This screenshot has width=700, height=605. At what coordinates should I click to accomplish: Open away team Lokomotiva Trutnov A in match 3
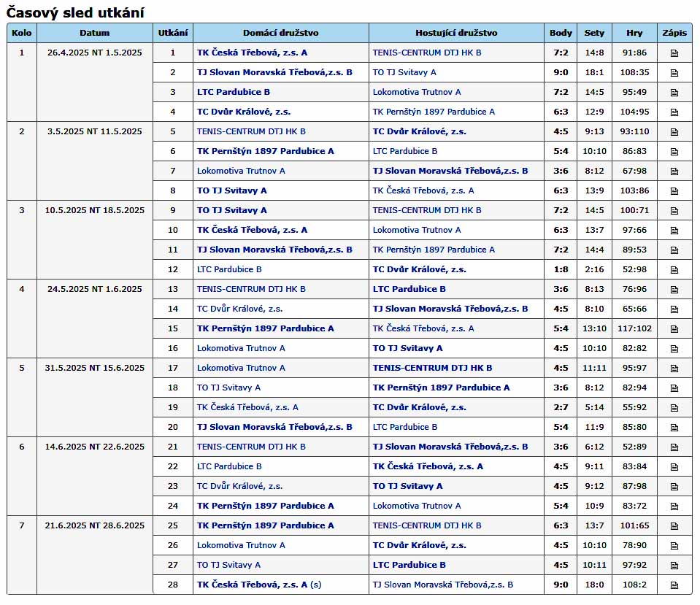pos(417,92)
